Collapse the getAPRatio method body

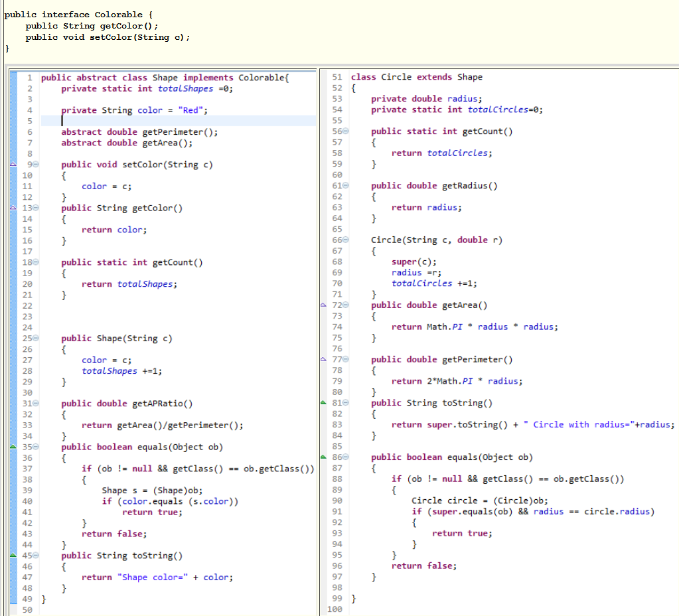point(37,404)
